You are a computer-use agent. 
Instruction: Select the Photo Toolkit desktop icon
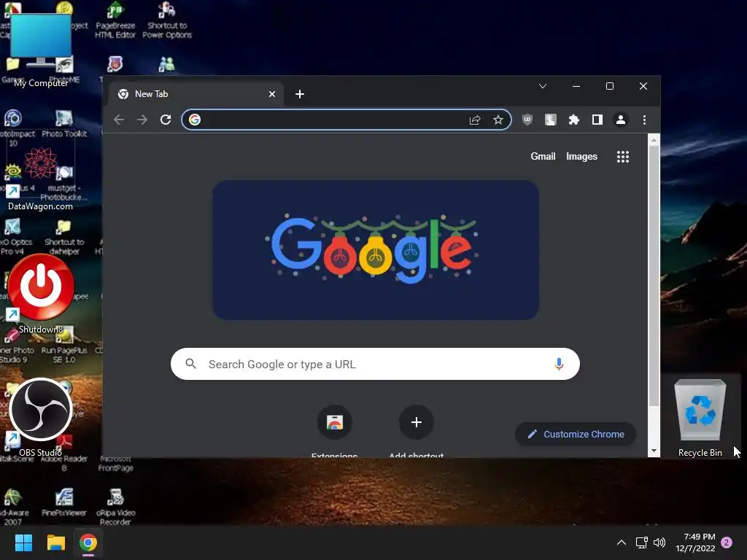tap(64, 124)
